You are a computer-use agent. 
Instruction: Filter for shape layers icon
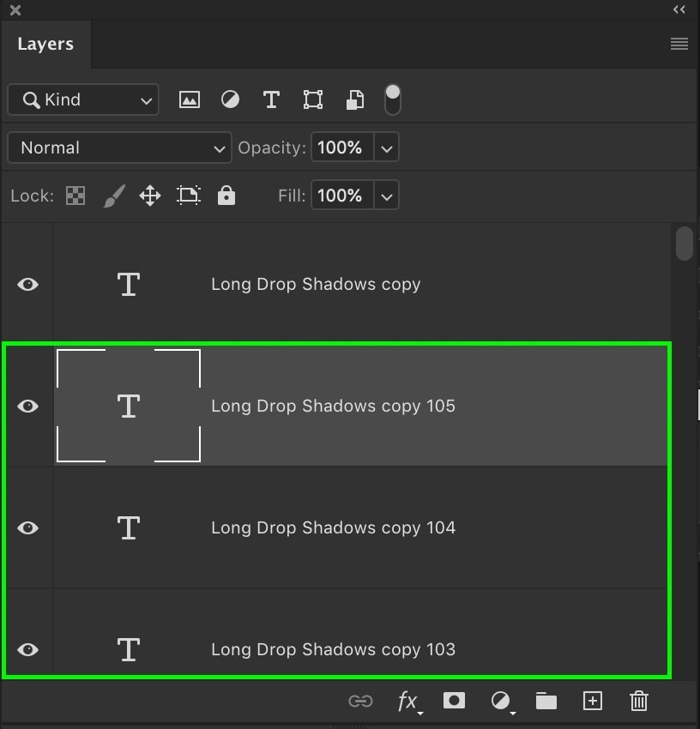[312, 99]
